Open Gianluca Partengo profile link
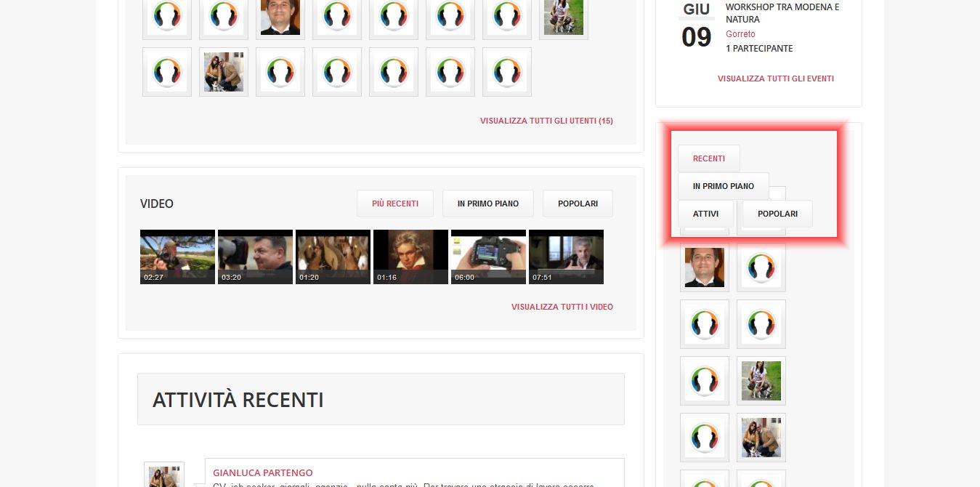The height and width of the screenshot is (487, 980). (263, 472)
